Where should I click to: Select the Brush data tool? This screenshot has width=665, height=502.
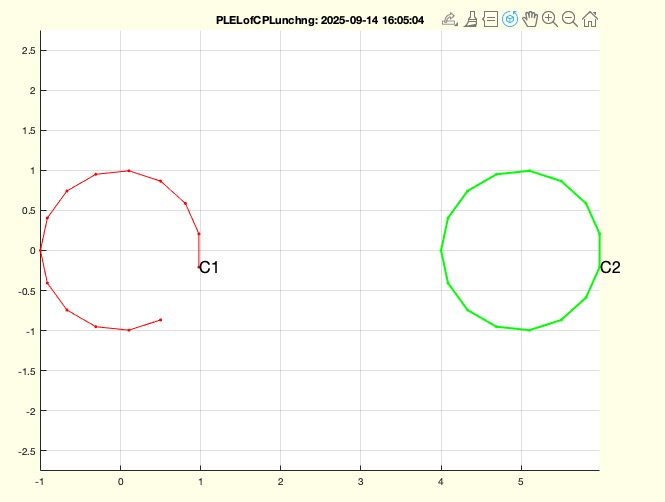(471, 19)
